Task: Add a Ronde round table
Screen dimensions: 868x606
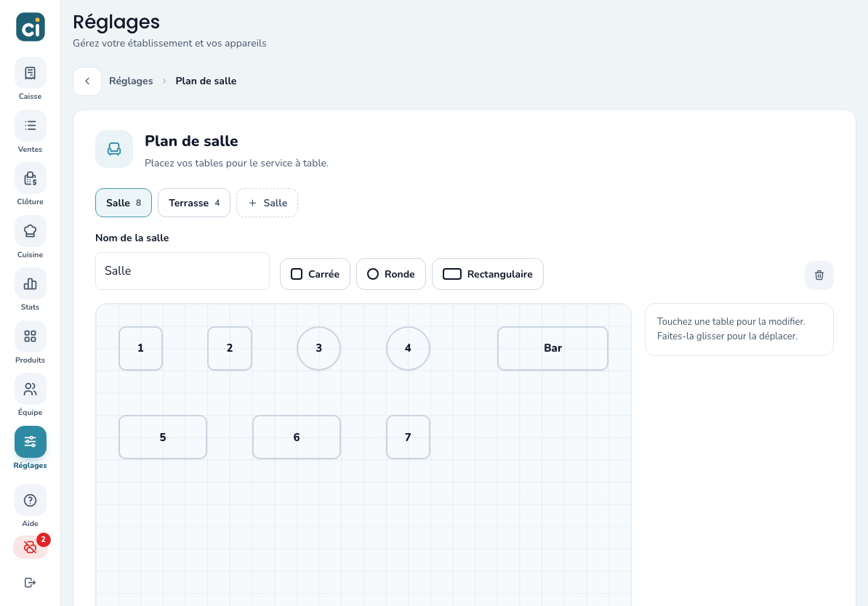Action: pos(391,274)
